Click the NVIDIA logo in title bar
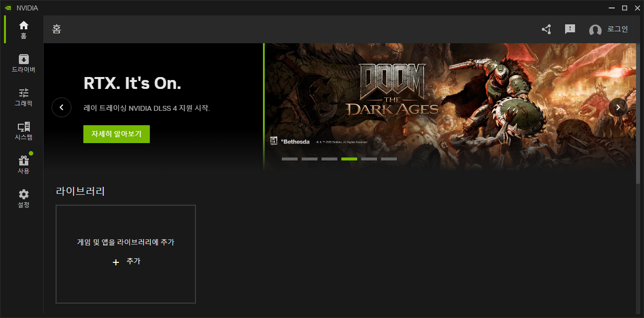The image size is (644, 318). pyautogui.click(x=8, y=8)
